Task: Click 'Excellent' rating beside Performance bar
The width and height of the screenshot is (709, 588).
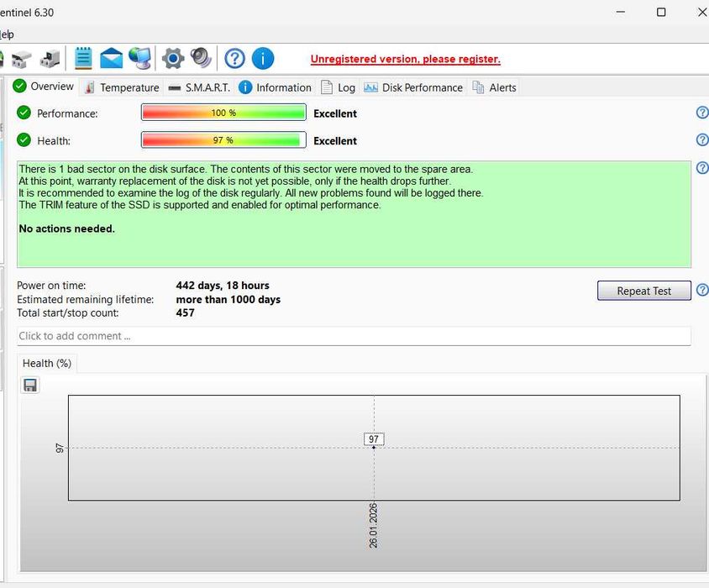Action: pos(335,113)
